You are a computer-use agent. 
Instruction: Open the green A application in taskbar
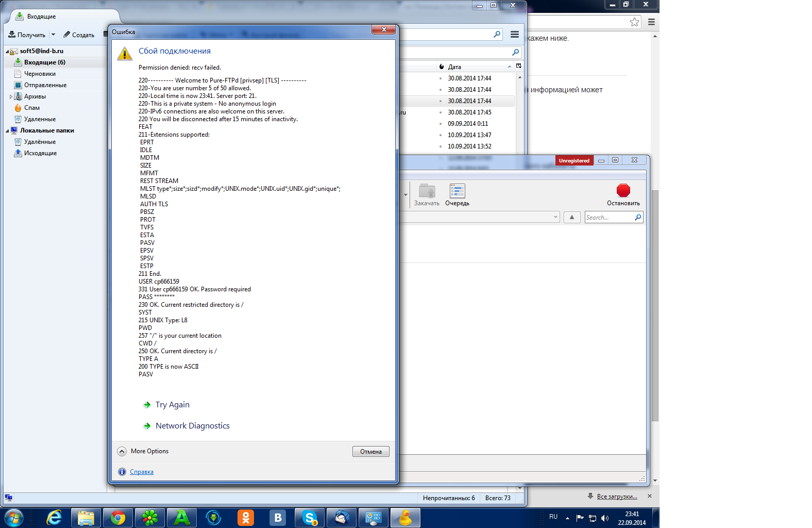tap(182, 518)
